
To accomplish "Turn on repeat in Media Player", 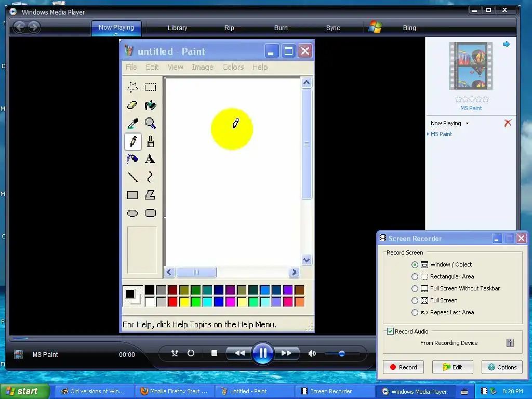I will [x=191, y=353].
